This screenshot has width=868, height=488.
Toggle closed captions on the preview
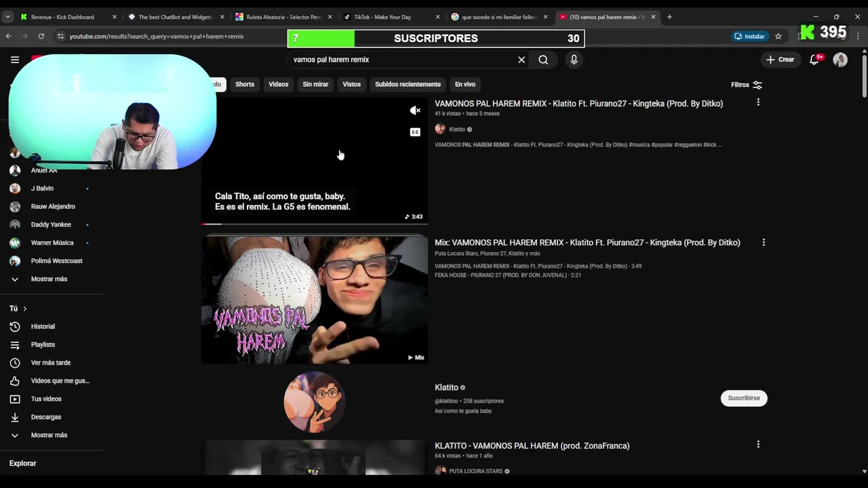click(415, 132)
